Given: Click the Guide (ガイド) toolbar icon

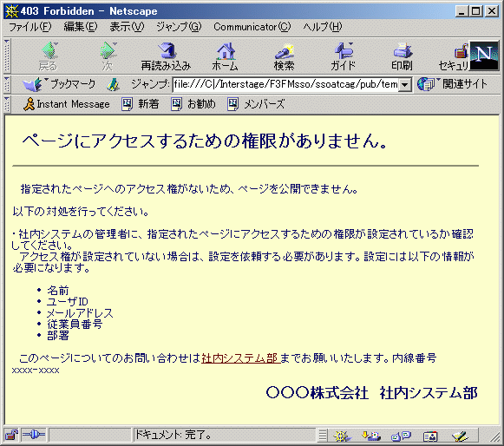Looking at the screenshot, I should click(343, 56).
